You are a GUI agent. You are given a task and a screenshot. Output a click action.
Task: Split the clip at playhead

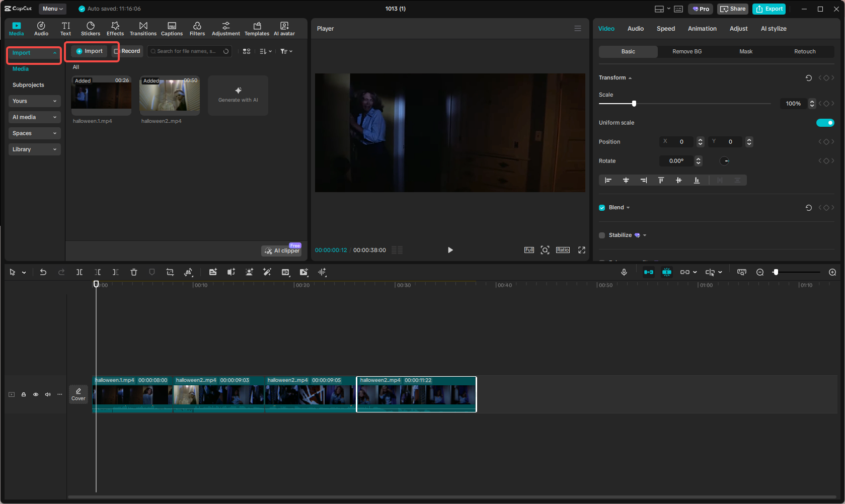[x=80, y=272]
